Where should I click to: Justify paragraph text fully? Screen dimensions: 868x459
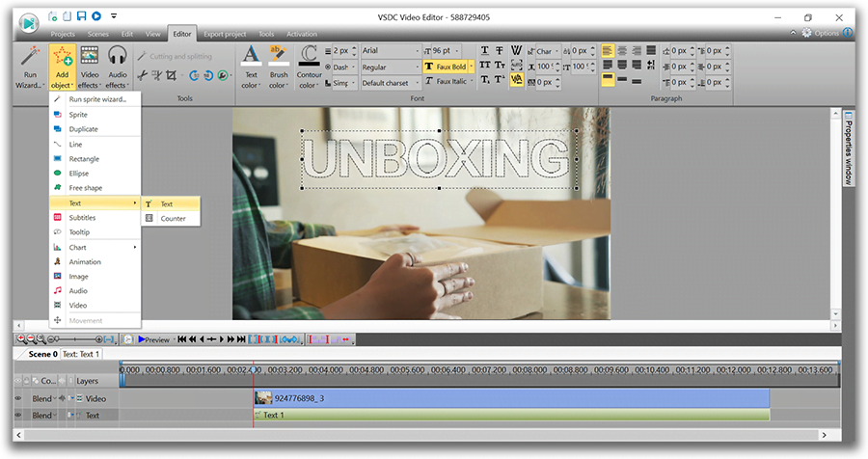click(x=651, y=50)
